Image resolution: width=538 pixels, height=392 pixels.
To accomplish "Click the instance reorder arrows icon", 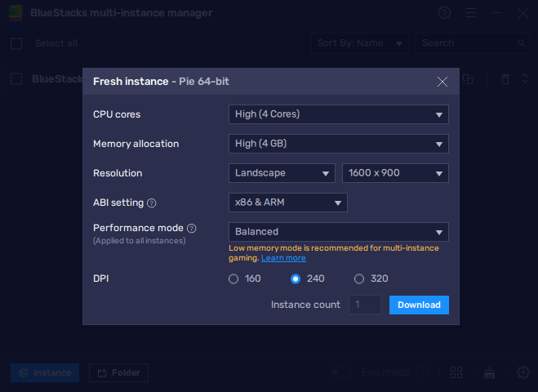I will (x=525, y=78).
